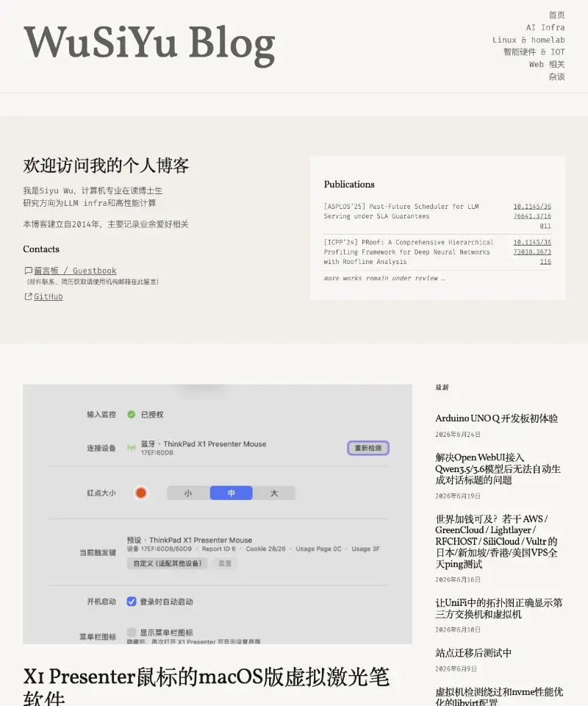Image resolution: width=588 pixels, height=706 pixels.
Task: Open the AI Infra category
Action: coord(545,27)
